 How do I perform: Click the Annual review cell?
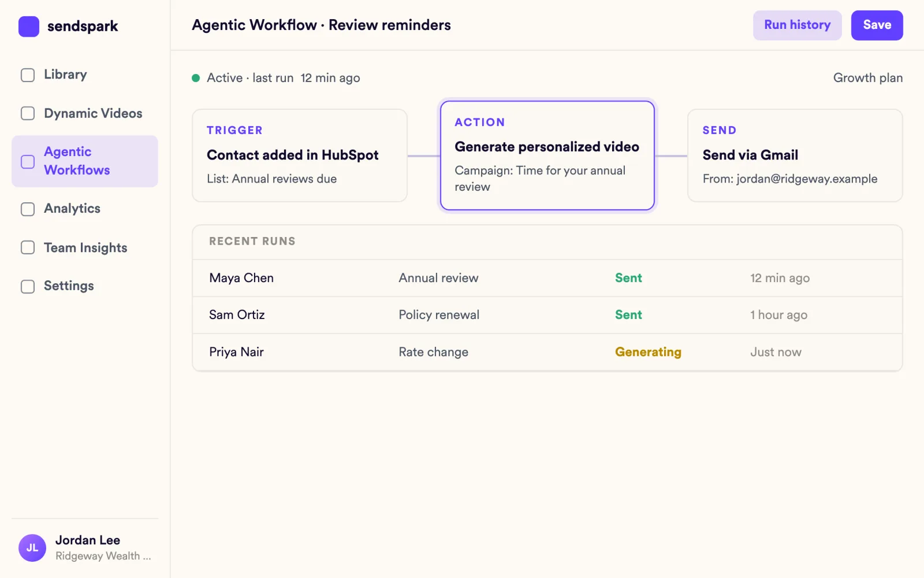tap(438, 278)
